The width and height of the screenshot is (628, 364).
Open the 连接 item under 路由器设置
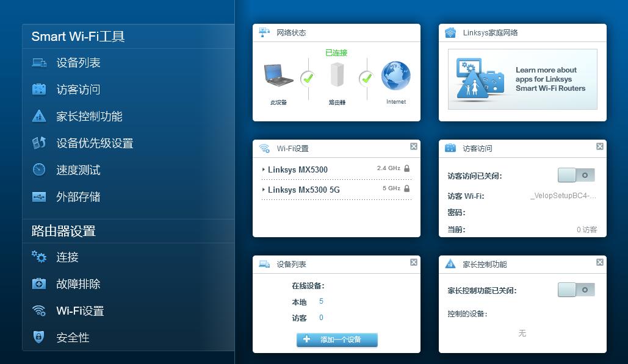pyautogui.click(x=38, y=257)
